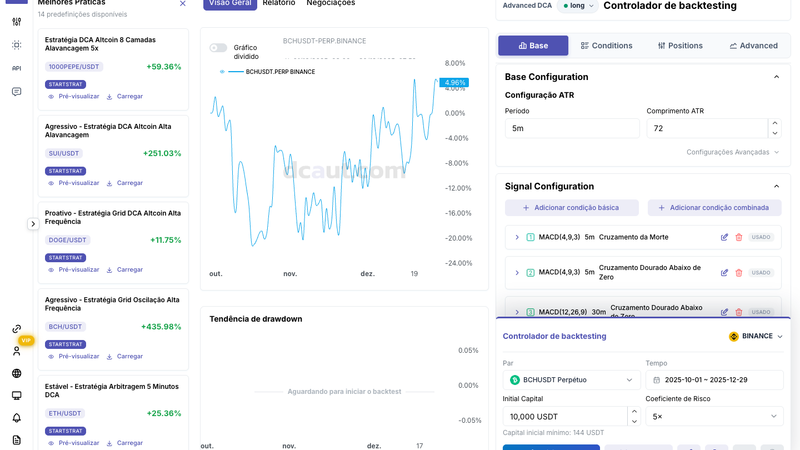Toggle the Gráfico dividido switch

pos(218,47)
